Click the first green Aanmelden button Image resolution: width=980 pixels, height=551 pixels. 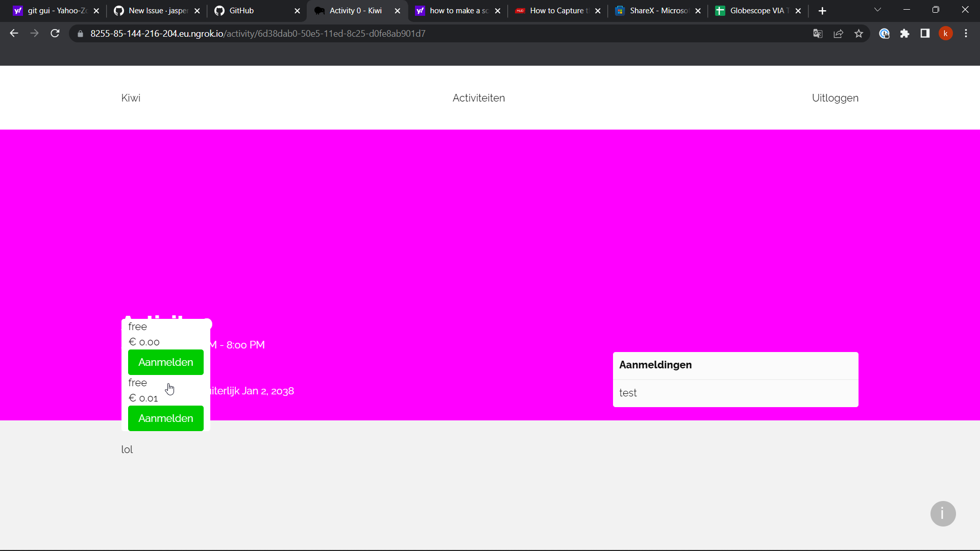click(x=165, y=362)
